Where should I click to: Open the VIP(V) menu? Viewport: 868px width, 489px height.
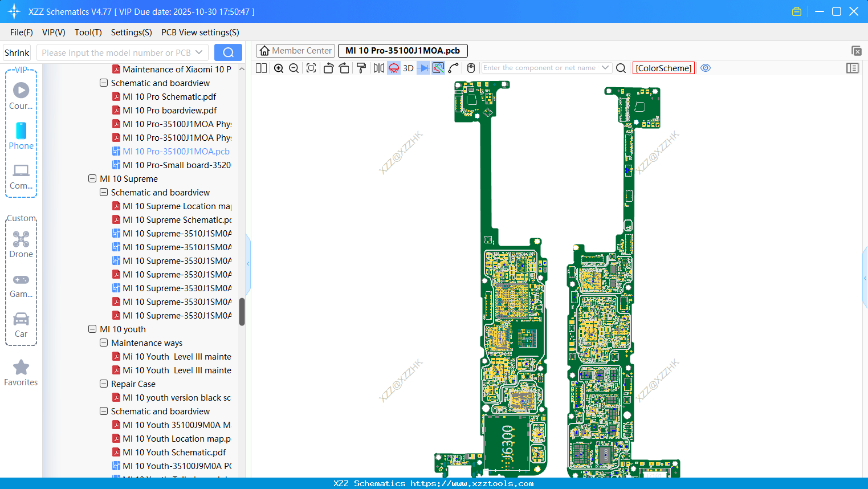click(54, 32)
